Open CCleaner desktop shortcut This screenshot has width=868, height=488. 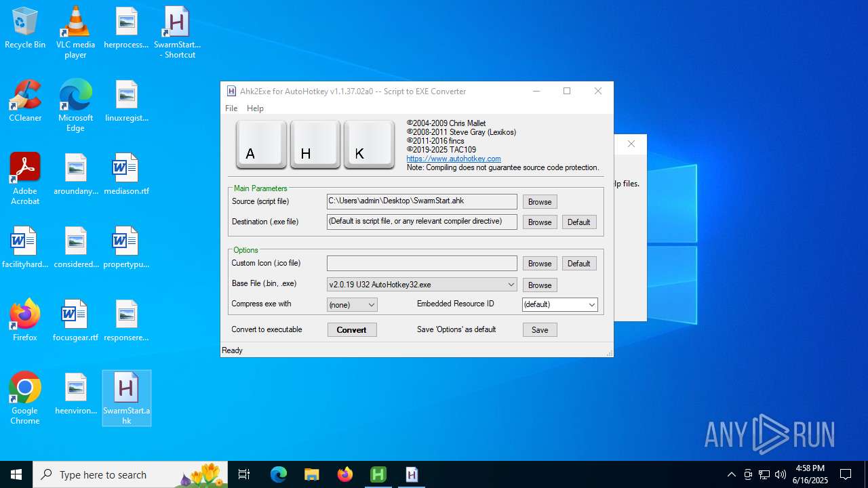[x=25, y=101]
